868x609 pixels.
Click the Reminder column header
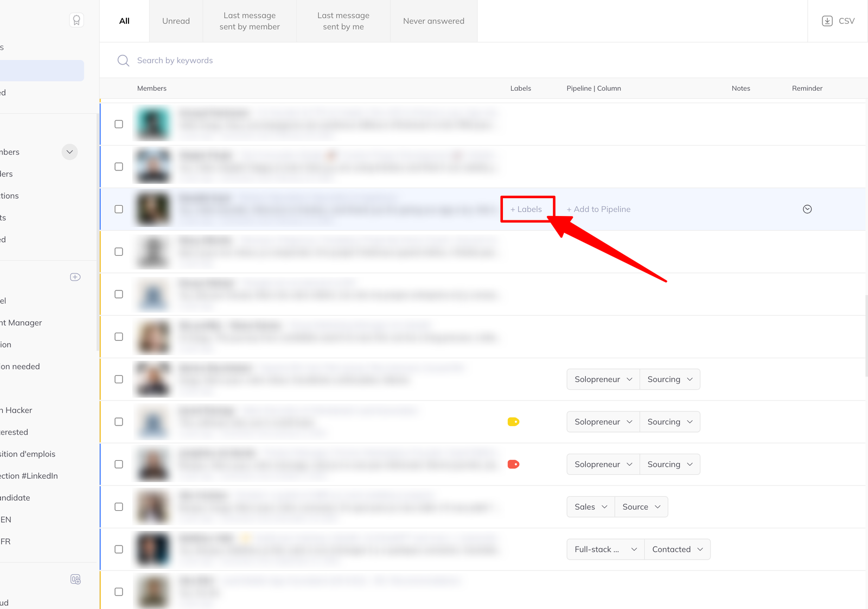[x=807, y=88]
